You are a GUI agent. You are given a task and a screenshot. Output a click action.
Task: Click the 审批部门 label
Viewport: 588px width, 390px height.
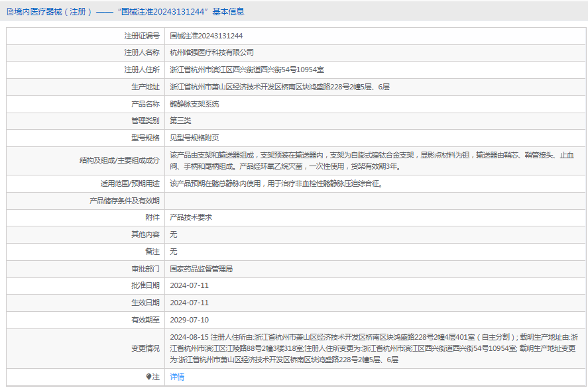coord(145,269)
